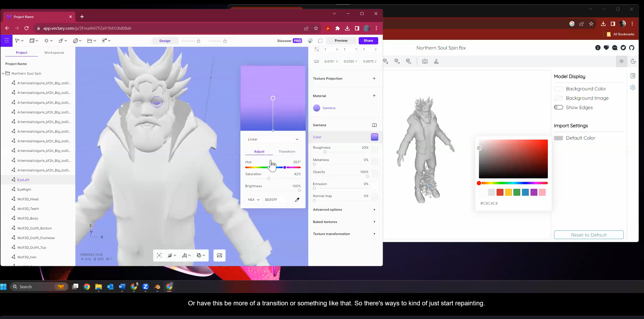Open the Santana material library book icon

374,125
